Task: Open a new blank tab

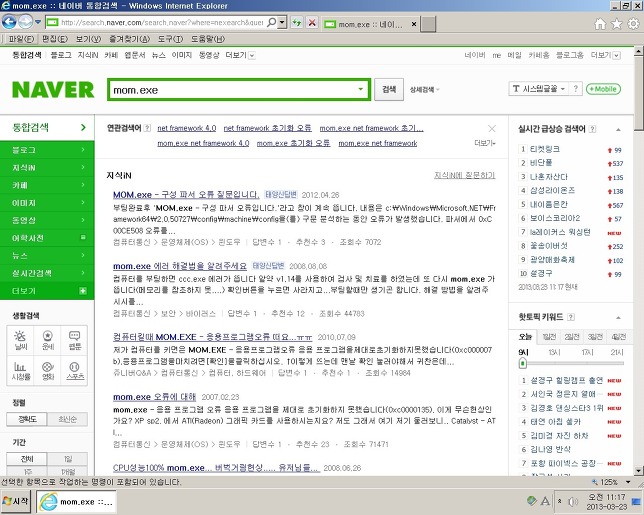Action: (x=428, y=24)
